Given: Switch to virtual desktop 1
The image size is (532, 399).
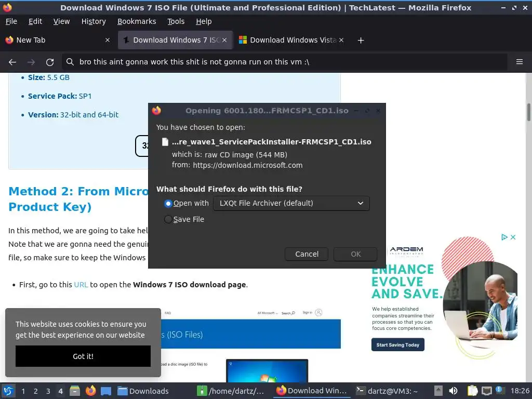Looking at the screenshot, I should coord(23,391).
